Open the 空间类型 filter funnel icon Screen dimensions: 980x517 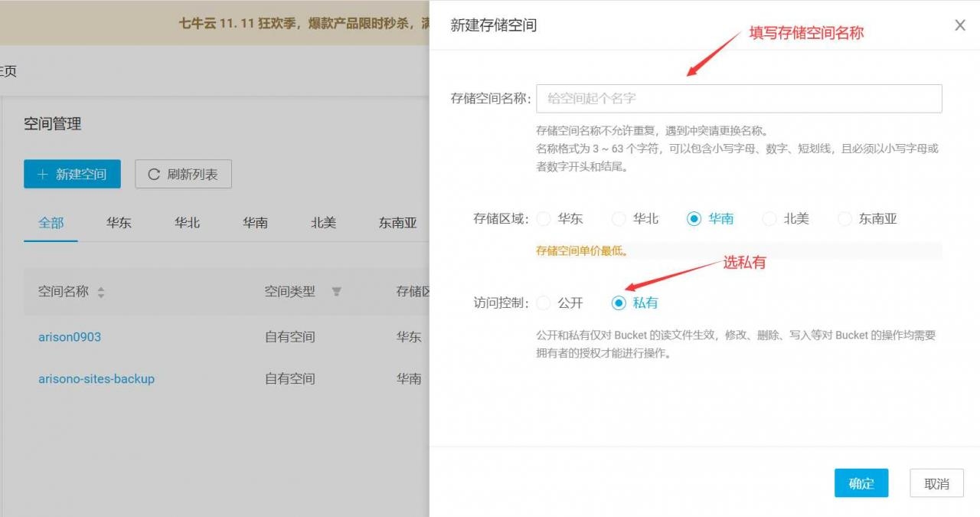(336, 292)
